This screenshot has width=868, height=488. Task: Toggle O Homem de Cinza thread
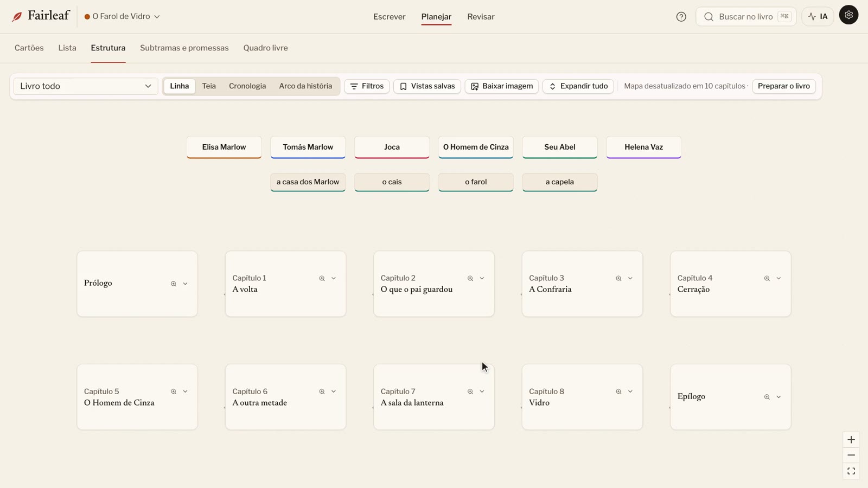(476, 147)
